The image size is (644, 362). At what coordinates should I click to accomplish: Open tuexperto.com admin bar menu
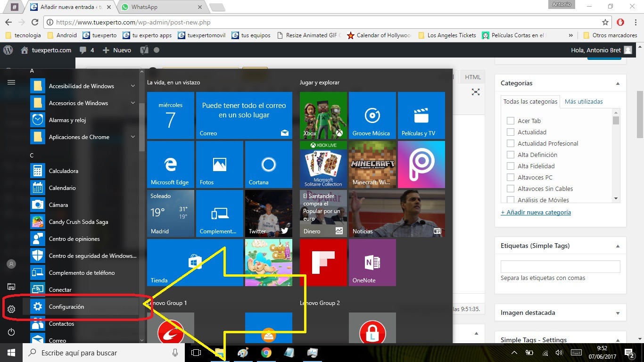pos(46,50)
